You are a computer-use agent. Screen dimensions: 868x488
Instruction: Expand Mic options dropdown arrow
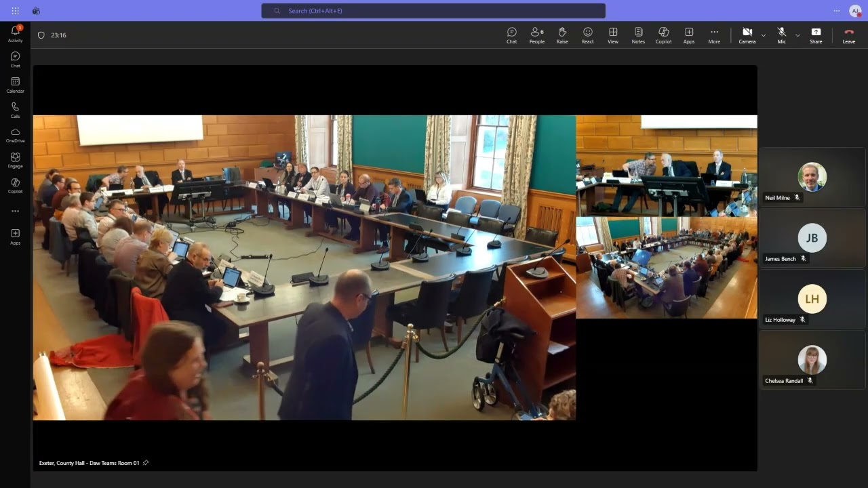point(797,35)
